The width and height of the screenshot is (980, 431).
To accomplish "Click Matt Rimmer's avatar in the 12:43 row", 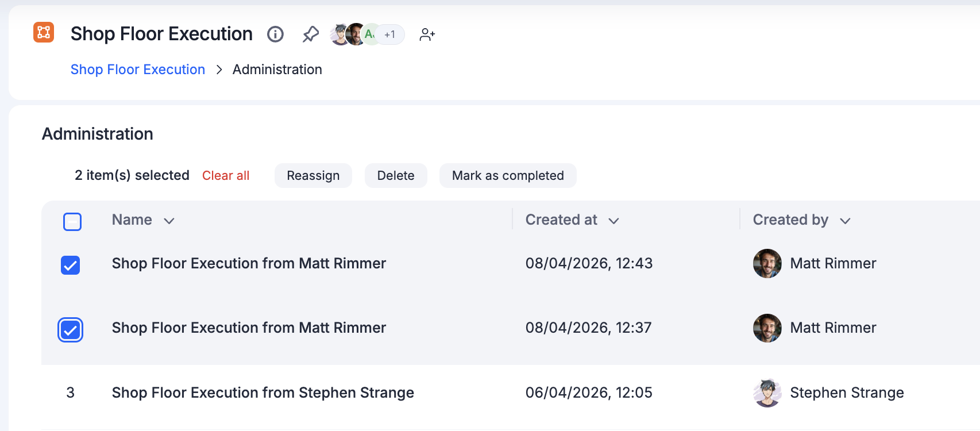I will tap(767, 263).
